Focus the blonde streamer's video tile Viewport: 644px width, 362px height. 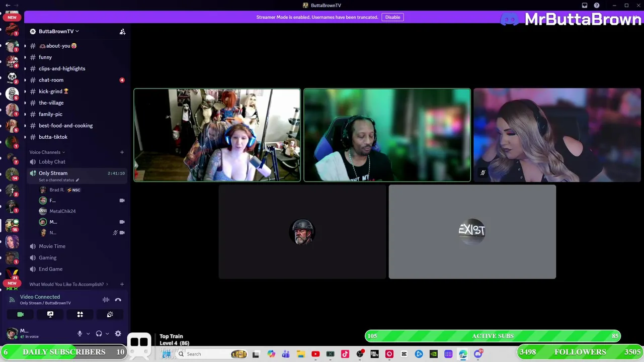pos(557,135)
